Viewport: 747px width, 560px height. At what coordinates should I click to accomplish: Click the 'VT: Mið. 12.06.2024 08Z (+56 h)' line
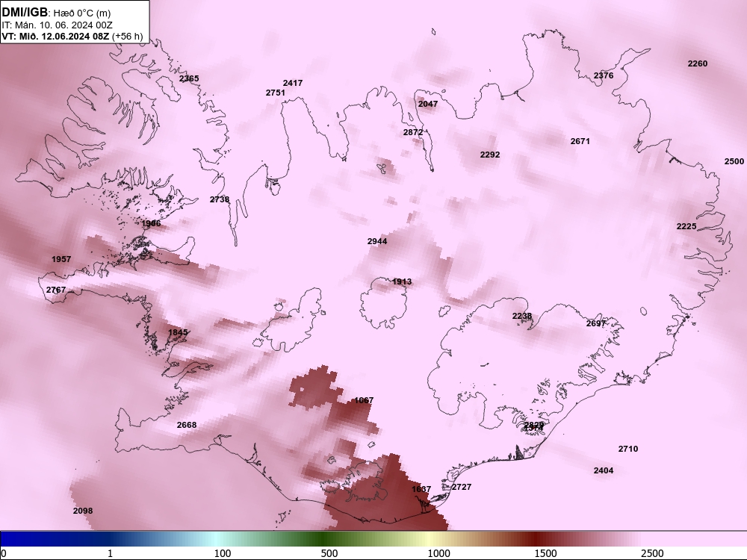[x=72, y=36]
